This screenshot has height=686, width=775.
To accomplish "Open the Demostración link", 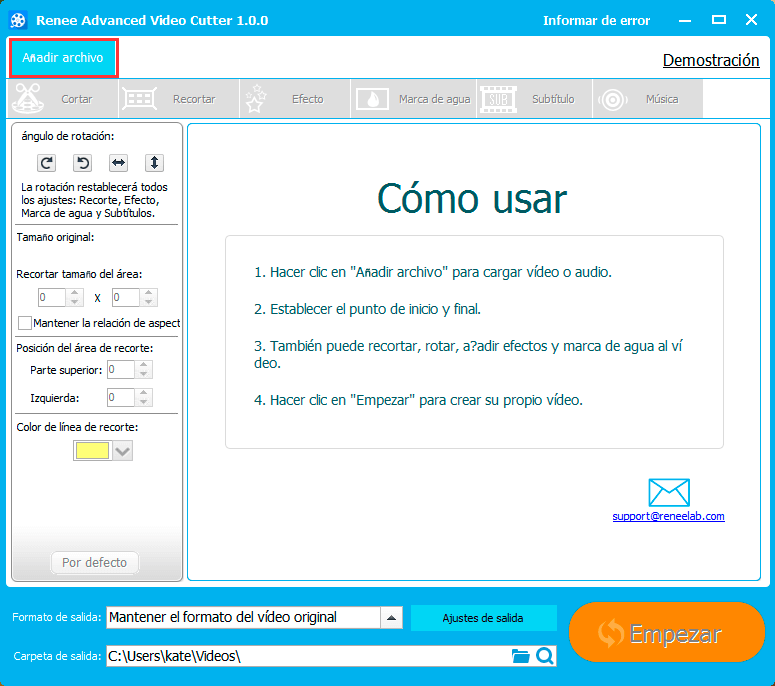I will point(711,60).
